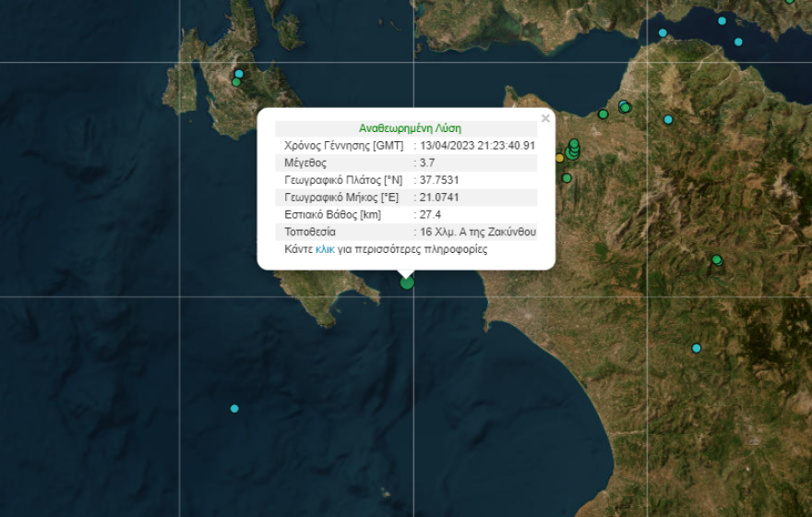Select the yellow earthquake marker on the Peloponnese coast
Screen dimensions: 812x517
tap(559, 158)
